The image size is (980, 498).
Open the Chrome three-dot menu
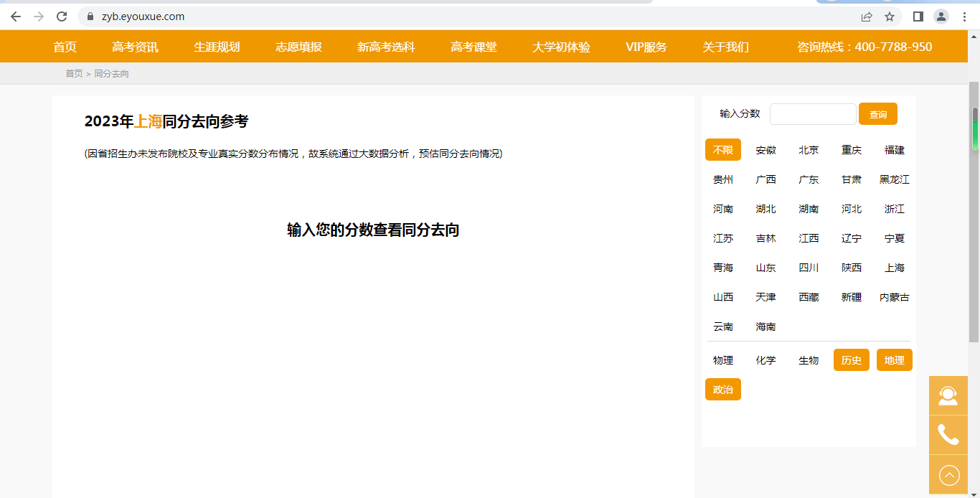pyautogui.click(x=965, y=17)
